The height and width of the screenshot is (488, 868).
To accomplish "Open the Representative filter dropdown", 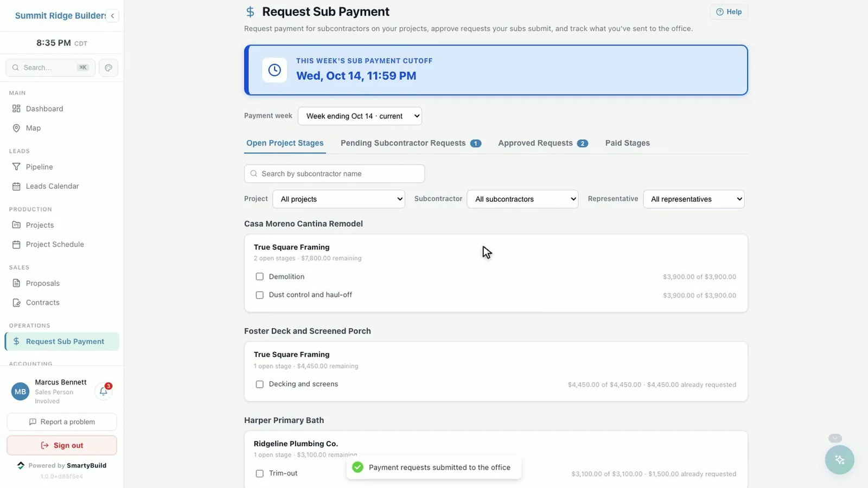I will tap(693, 199).
